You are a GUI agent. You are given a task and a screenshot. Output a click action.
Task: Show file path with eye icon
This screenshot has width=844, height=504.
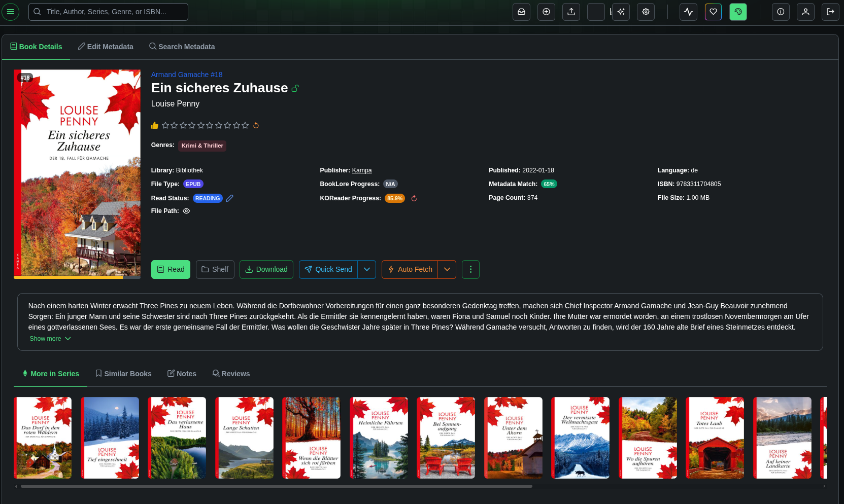click(x=186, y=211)
